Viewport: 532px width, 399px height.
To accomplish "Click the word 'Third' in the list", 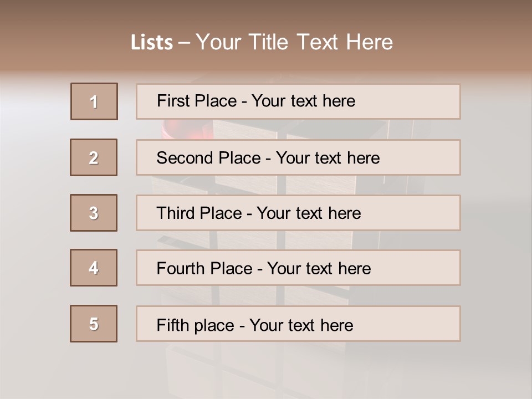I will tap(176, 213).
